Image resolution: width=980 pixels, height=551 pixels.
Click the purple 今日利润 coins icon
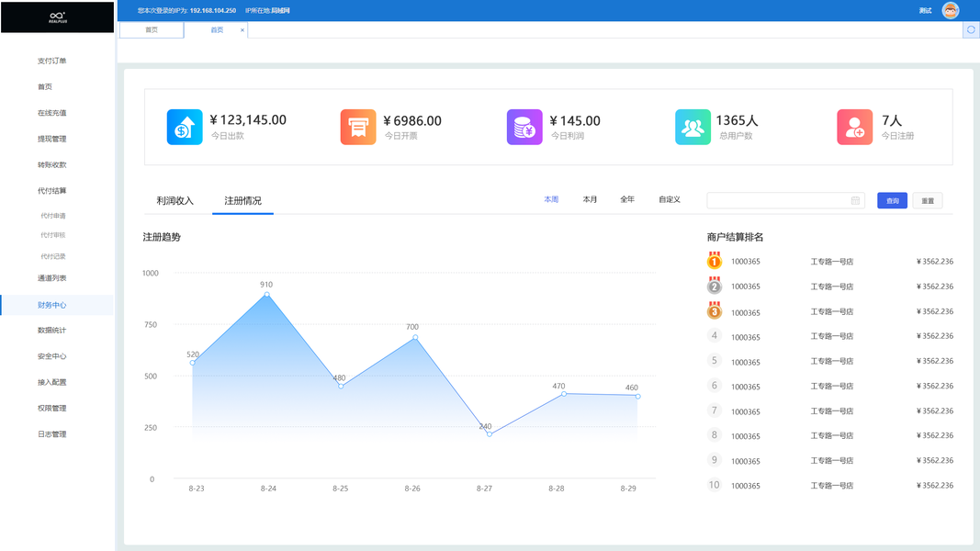524,127
